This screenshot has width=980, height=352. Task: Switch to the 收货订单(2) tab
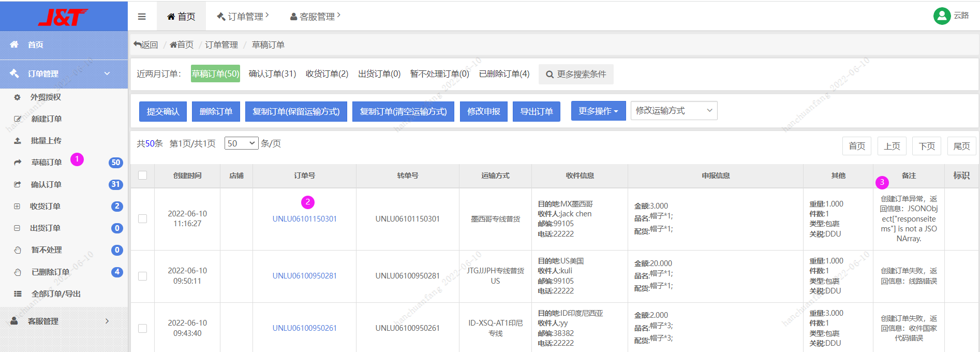(327, 74)
